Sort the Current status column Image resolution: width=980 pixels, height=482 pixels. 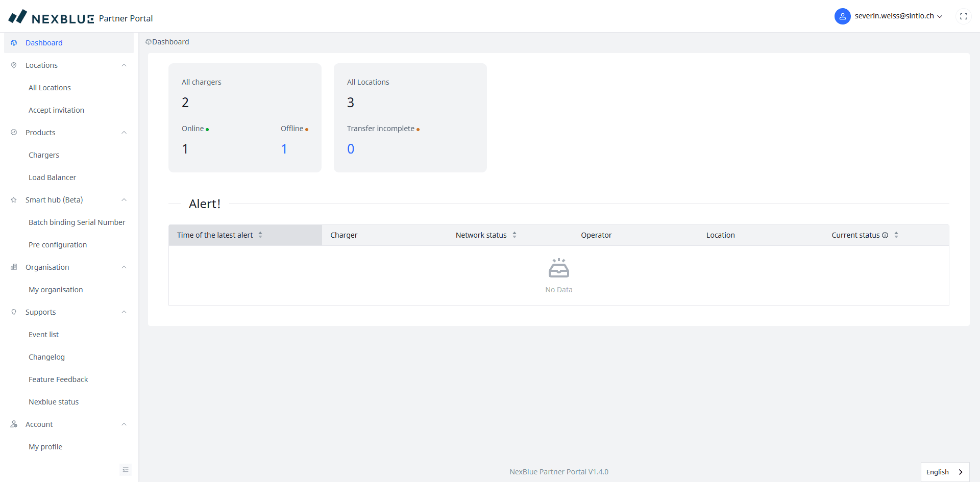click(x=896, y=235)
